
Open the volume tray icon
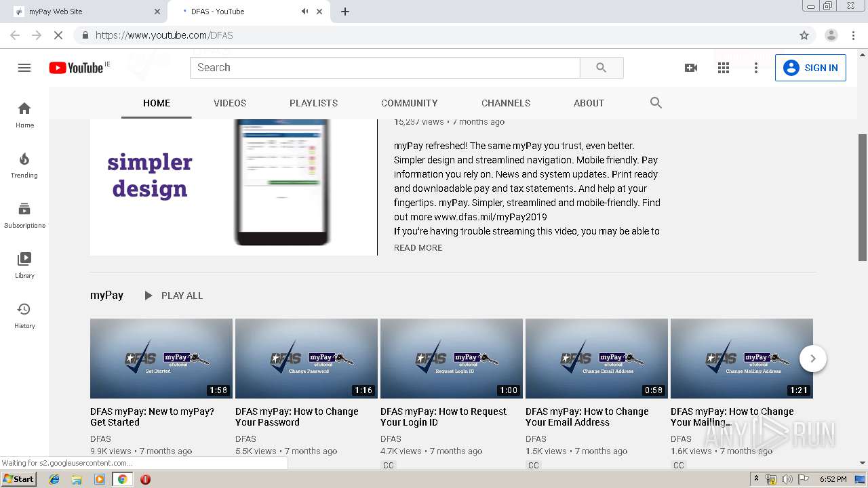coord(787,479)
